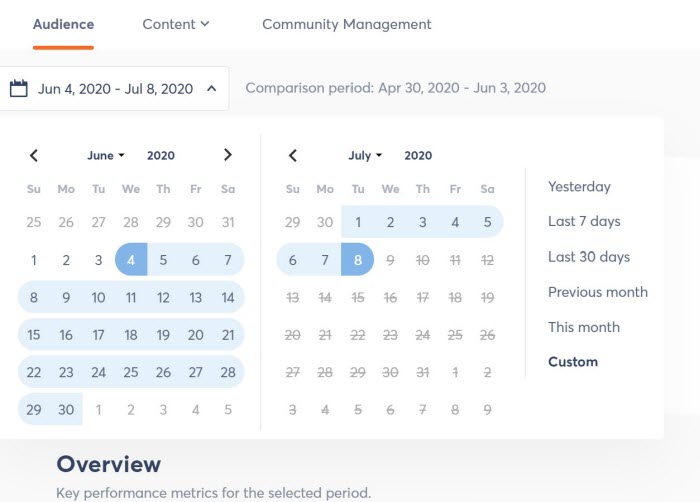Choose the Last 7 days preset
700x502 pixels.
[x=584, y=221]
